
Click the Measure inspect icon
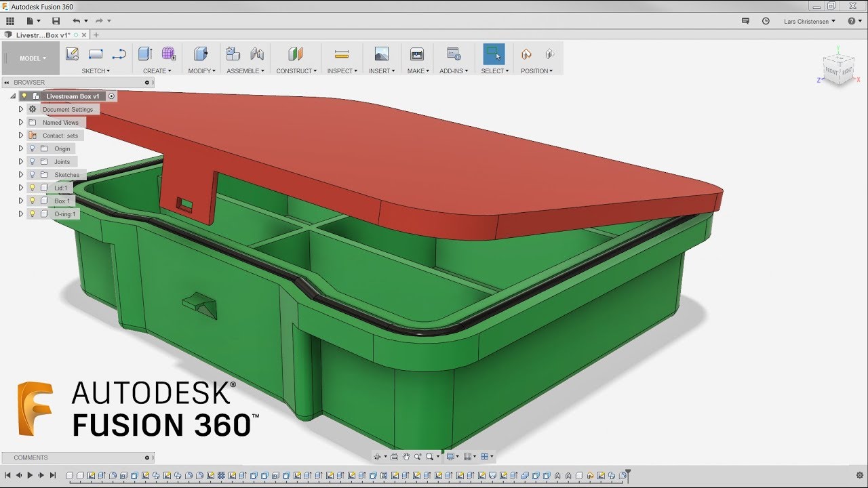[342, 54]
